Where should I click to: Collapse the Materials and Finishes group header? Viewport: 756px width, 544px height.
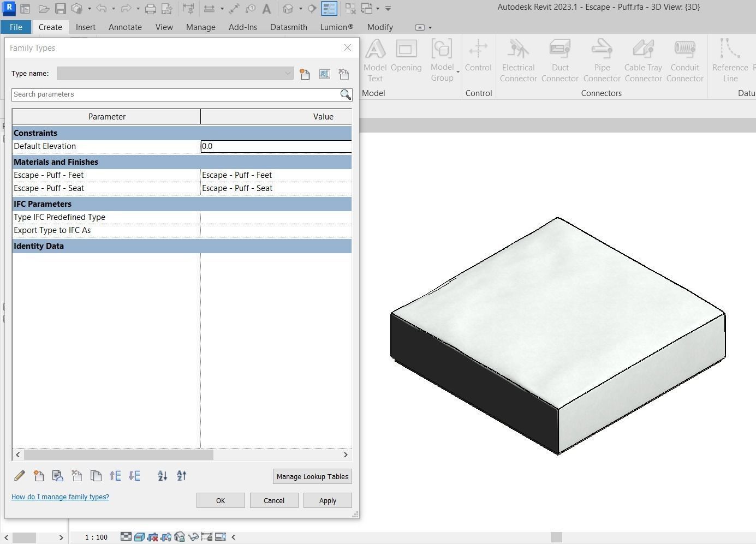(182, 162)
